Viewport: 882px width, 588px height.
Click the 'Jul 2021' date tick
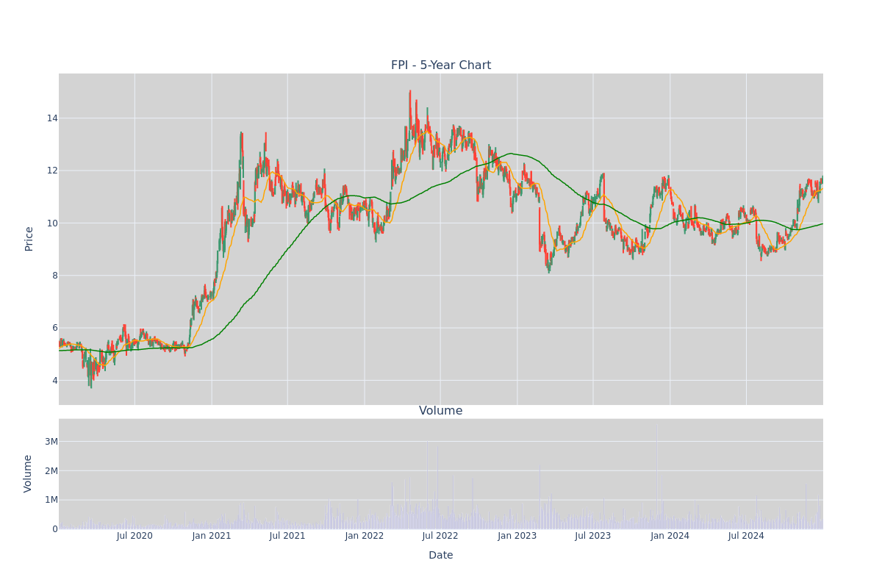[x=287, y=536]
